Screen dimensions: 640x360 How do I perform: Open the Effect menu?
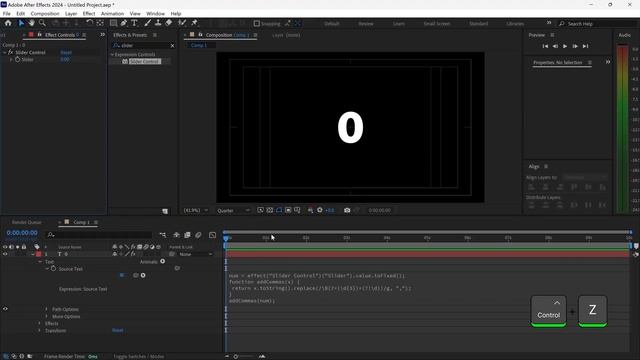pyautogui.click(x=89, y=13)
